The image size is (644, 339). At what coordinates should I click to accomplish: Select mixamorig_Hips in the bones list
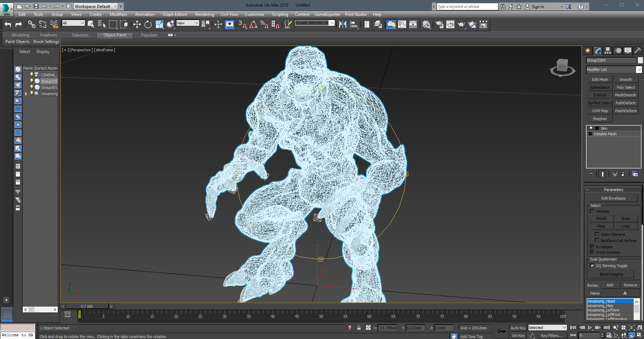[x=600, y=306]
